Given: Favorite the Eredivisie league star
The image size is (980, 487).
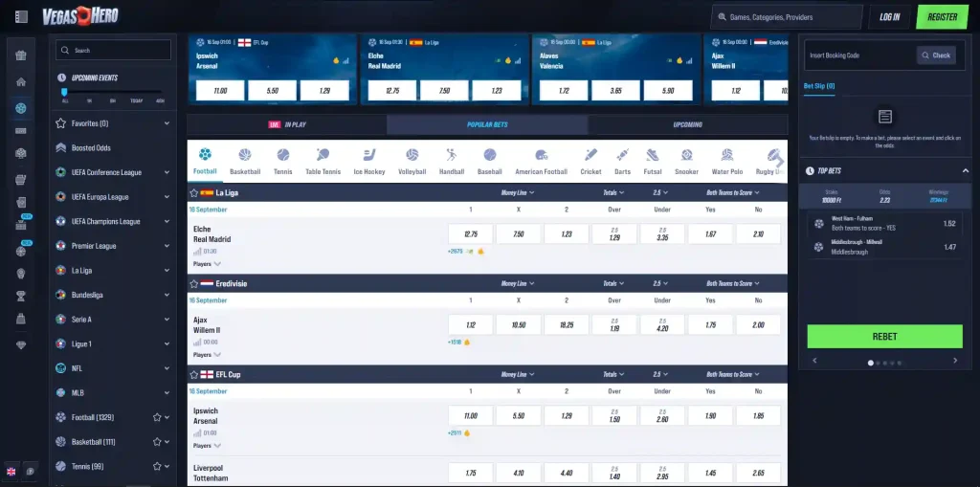Looking at the screenshot, I should tap(193, 283).
